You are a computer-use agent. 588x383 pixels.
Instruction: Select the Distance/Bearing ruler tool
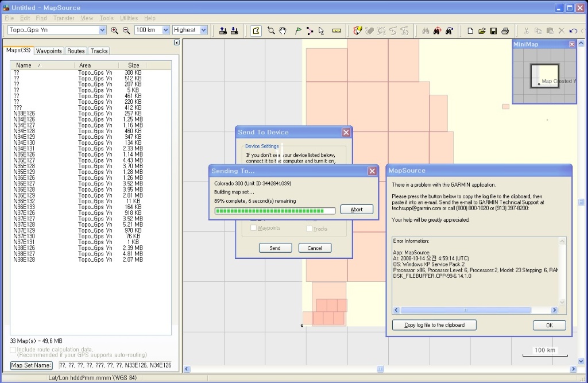(x=336, y=31)
